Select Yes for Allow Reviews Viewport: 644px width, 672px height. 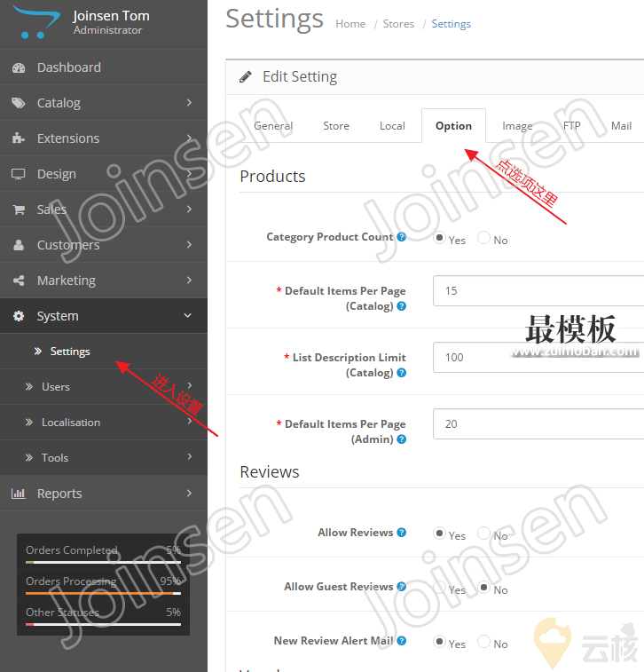pyautogui.click(x=439, y=534)
